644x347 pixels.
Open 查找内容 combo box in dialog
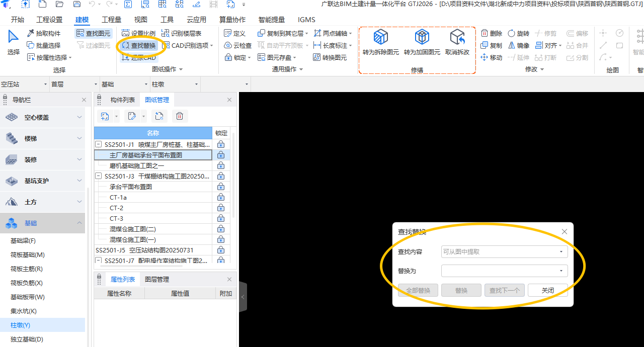point(505,251)
